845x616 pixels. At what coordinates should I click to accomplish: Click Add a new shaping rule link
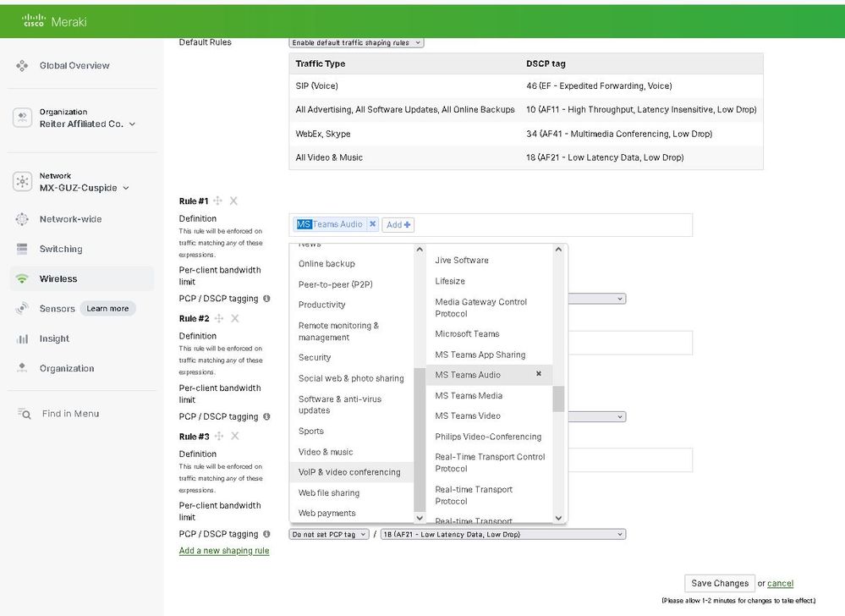pyautogui.click(x=224, y=551)
